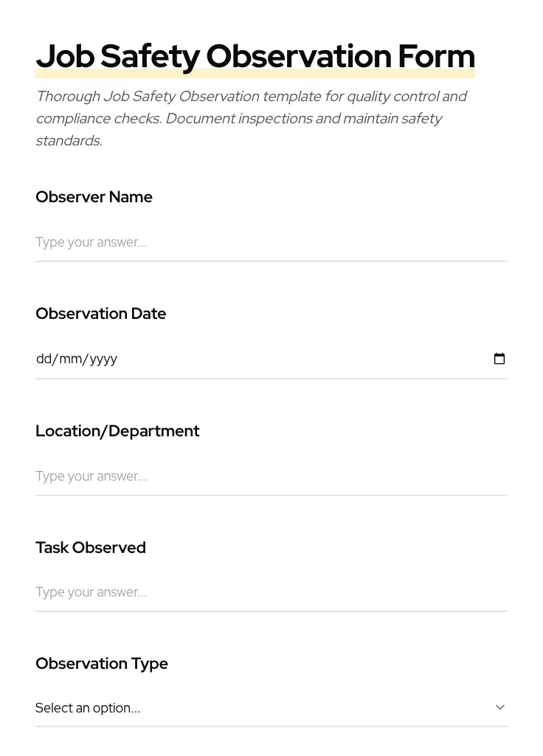Open the calendar icon for Observation Date
The height and width of the screenshot is (756, 543).
(x=499, y=359)
